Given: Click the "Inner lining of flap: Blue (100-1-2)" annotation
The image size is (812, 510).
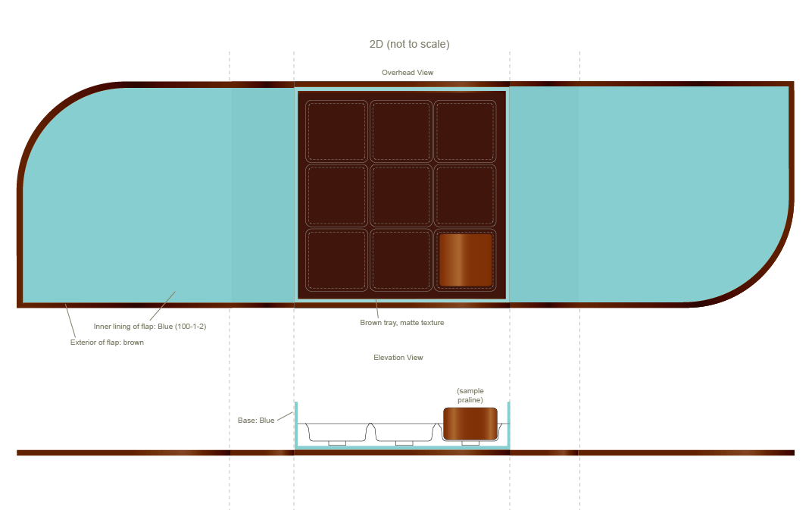Looking at the screenshot, I should (x=150, y=327).
